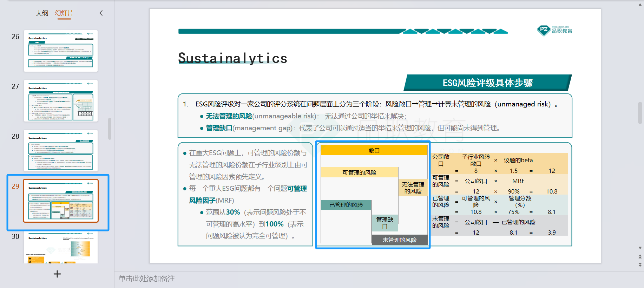This screenshot has height=288, width=644.
Task: Click the value 10.8 in 可管理的风险 row
Action: pos(552,191)
